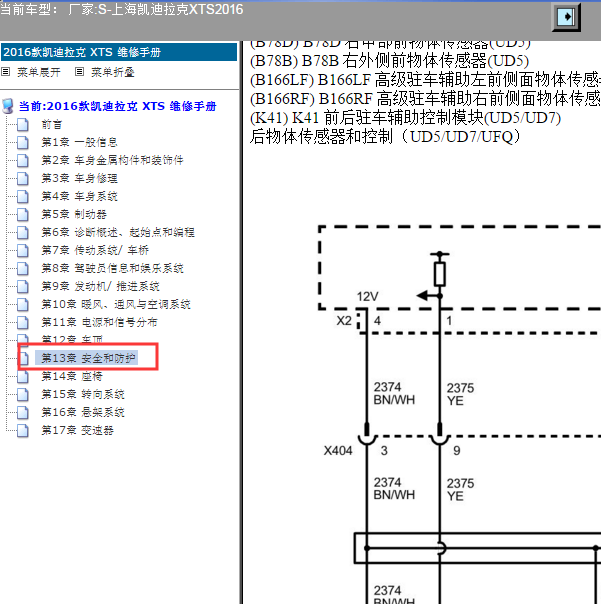Click the arrow panel toggle button at top right

click(566, 17)
